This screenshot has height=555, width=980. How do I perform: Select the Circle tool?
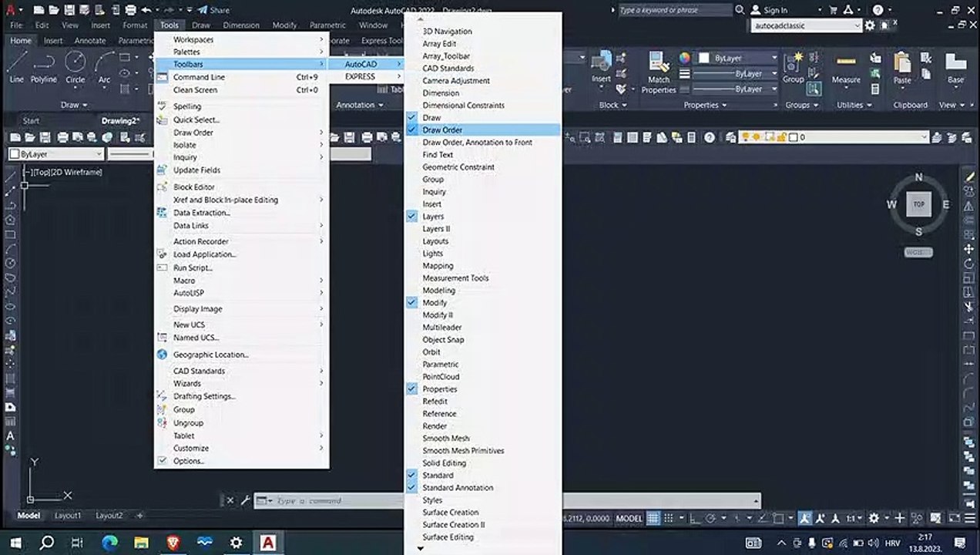click(x=76, y=67)
